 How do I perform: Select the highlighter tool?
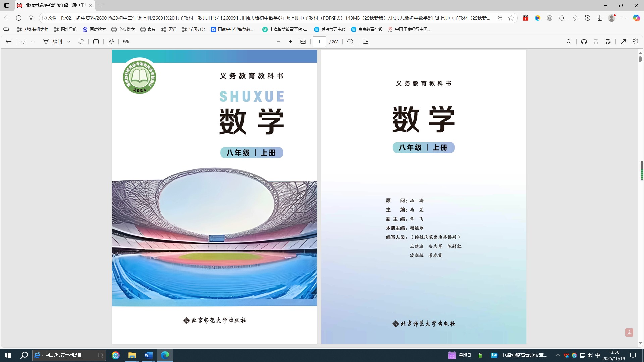[x=23, y=42]
